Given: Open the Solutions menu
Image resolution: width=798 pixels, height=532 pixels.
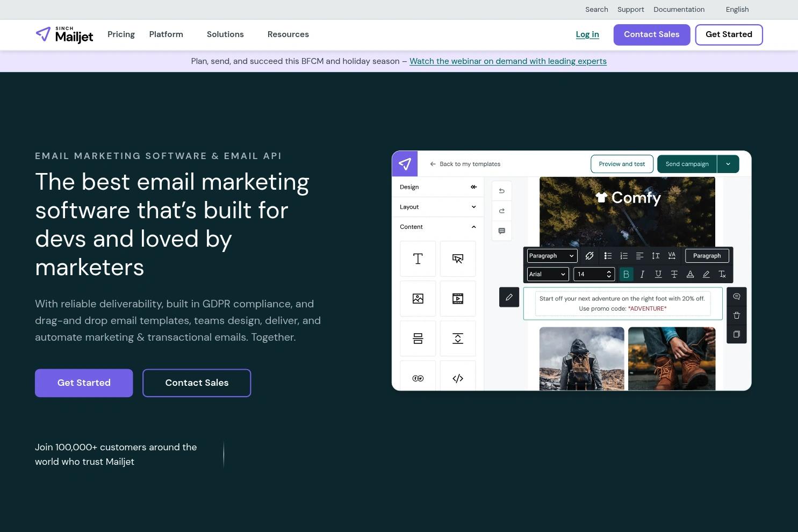Looking at the screenshot, I should point(225,34).
